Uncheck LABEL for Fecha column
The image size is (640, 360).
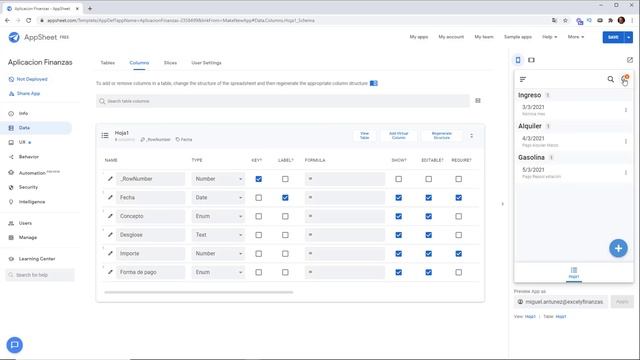285,198
